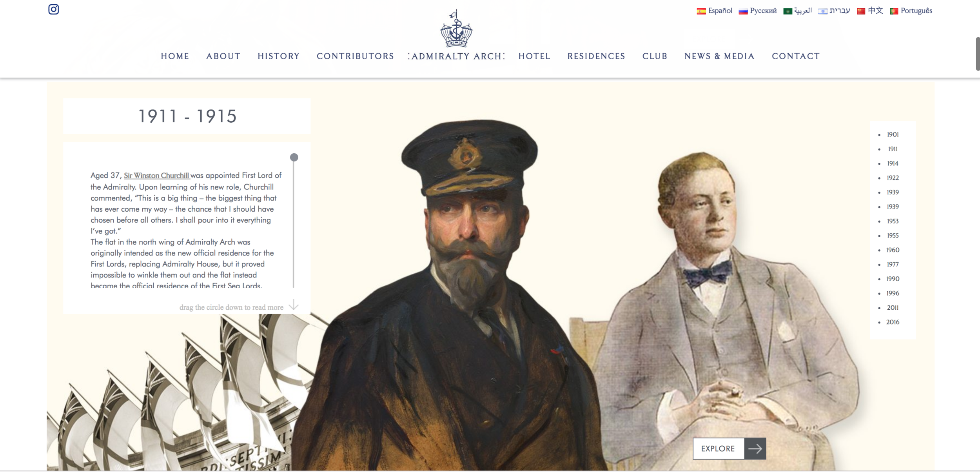Open the History menu item
This screenshot has height=472, width=980.
[279, 56]
